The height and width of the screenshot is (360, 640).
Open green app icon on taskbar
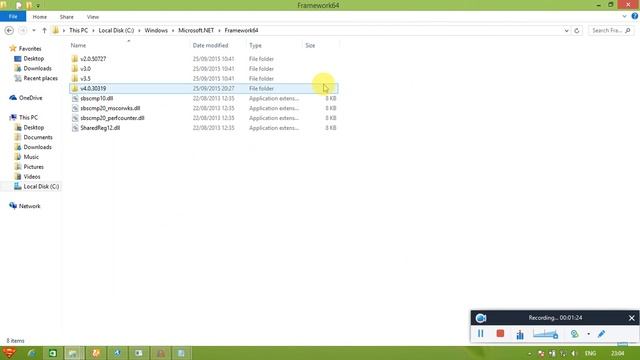point(53,353)
